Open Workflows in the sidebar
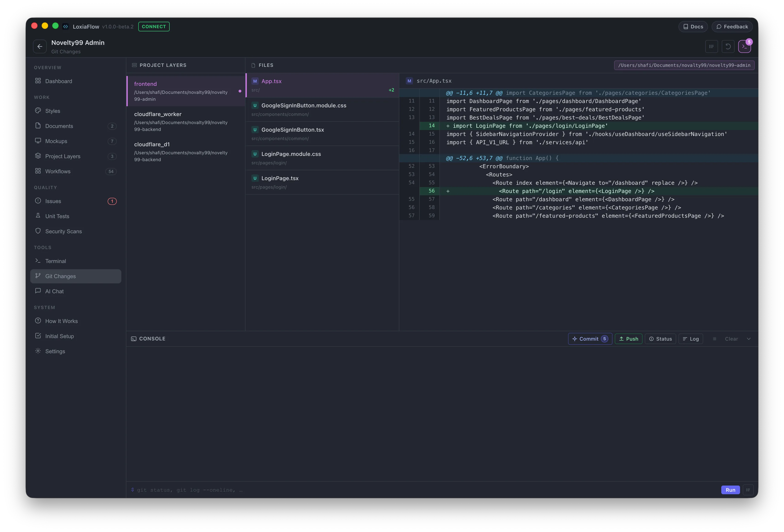 coord(76,171)
